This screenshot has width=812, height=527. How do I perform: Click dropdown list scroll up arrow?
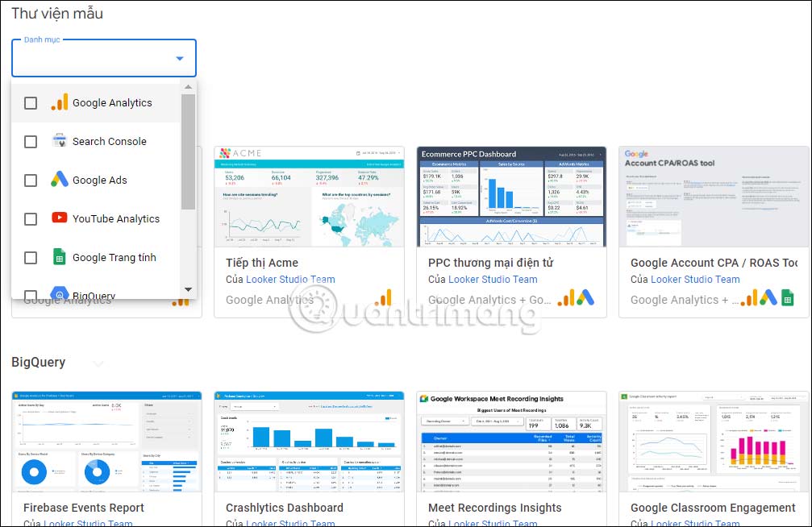tap(189, 87)
